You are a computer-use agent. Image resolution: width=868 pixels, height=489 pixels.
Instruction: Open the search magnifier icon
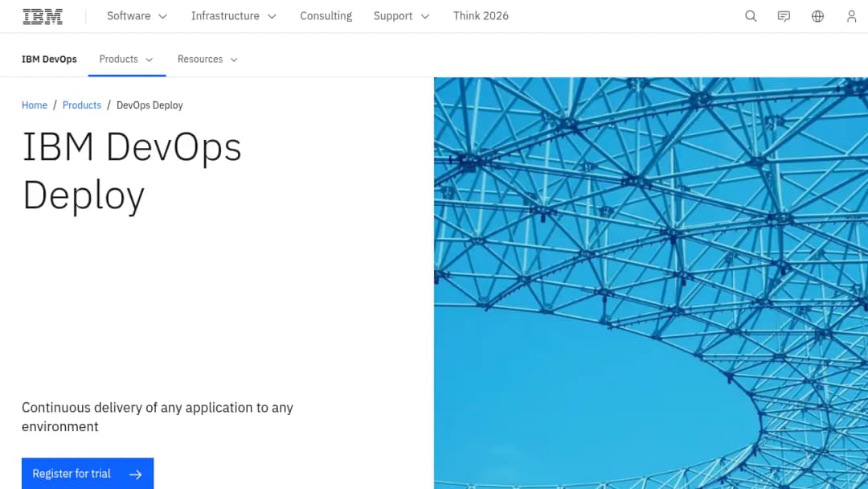(x=751, y=16)
